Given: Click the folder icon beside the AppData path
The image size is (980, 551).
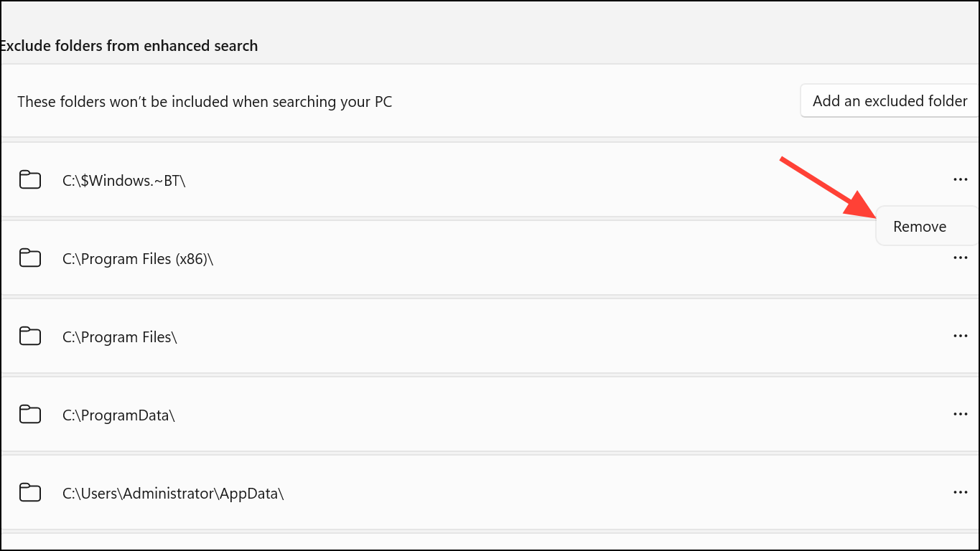Looking at the screenshot, I should click(x=30, y=492).
